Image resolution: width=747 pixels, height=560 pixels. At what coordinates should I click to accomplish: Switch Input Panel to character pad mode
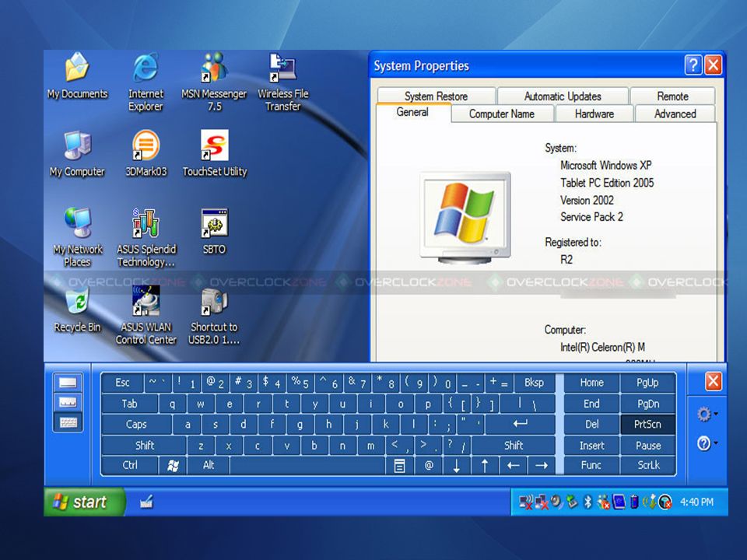click(x=68, y=402)
